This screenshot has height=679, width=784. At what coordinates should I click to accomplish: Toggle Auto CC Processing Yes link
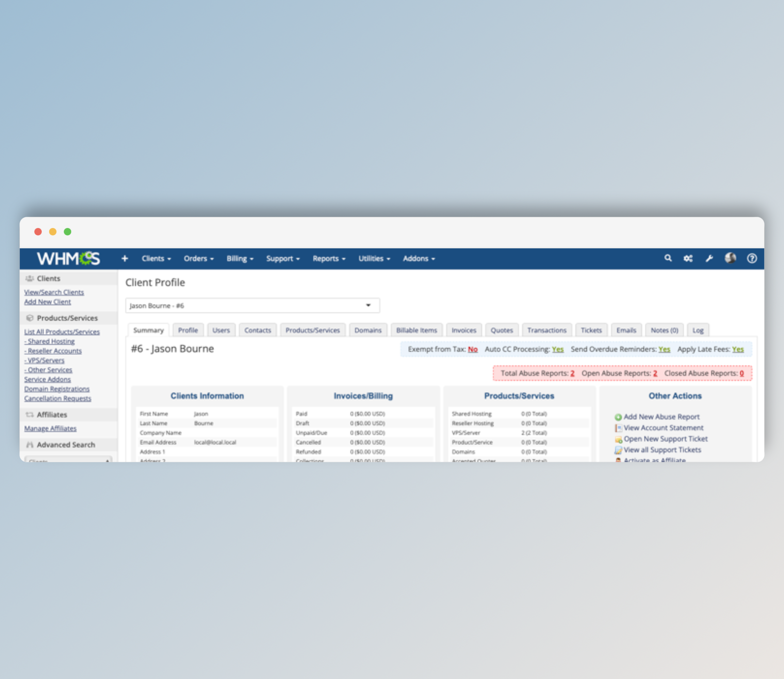(x=558, y=349)
